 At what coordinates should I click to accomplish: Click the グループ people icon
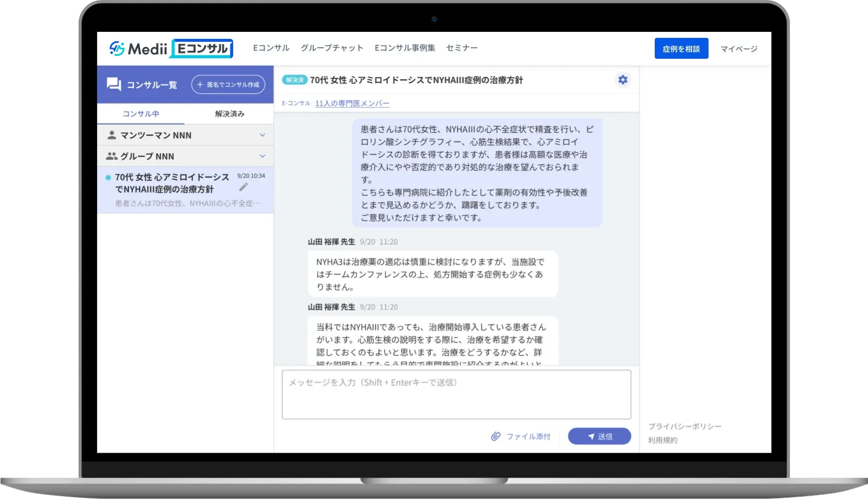(x=112, y=156)
